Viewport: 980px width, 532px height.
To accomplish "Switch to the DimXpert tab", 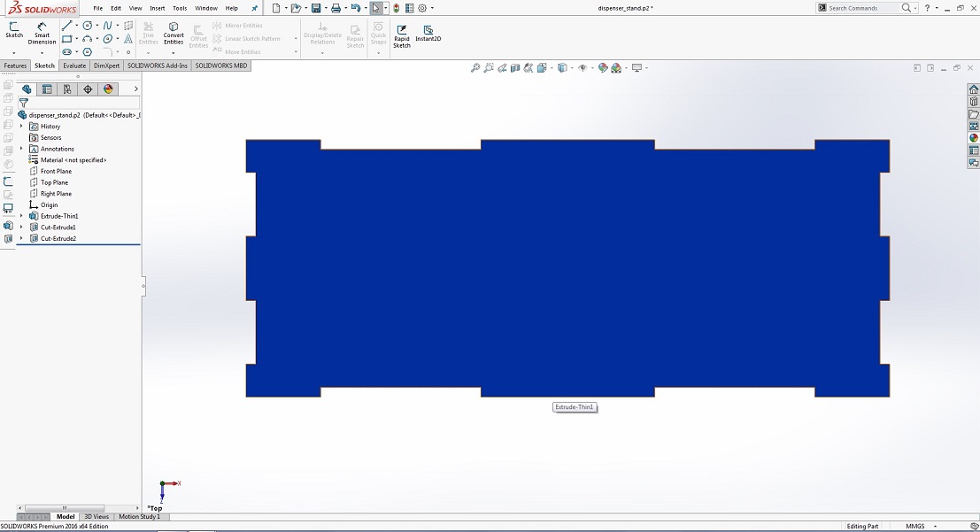I will pyautogui.click(x=107, y=66).
